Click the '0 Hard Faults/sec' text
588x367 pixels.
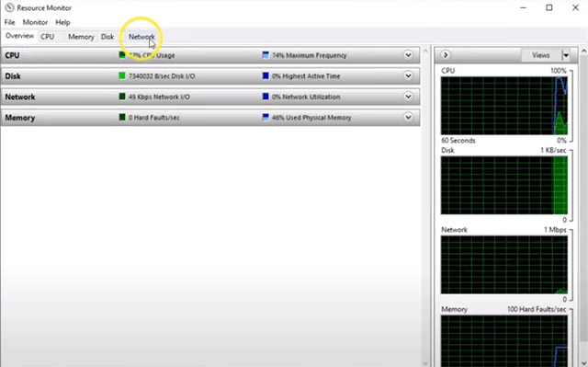(x=154, y=118)
